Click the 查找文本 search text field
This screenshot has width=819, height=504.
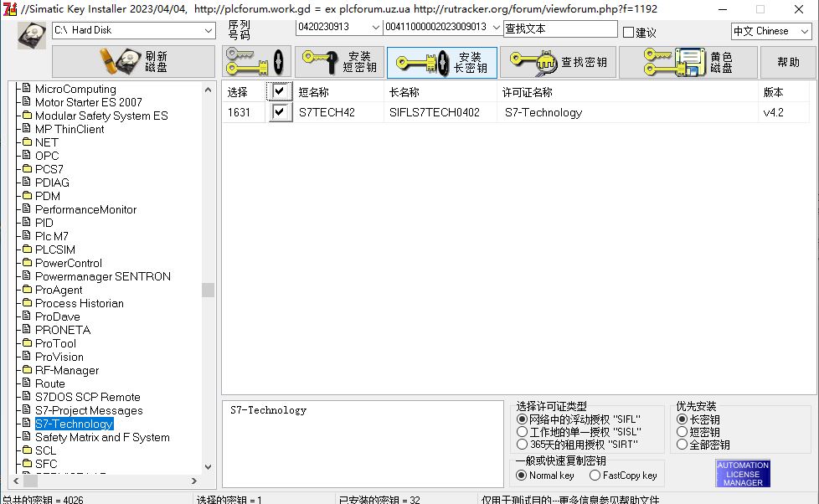560,28
